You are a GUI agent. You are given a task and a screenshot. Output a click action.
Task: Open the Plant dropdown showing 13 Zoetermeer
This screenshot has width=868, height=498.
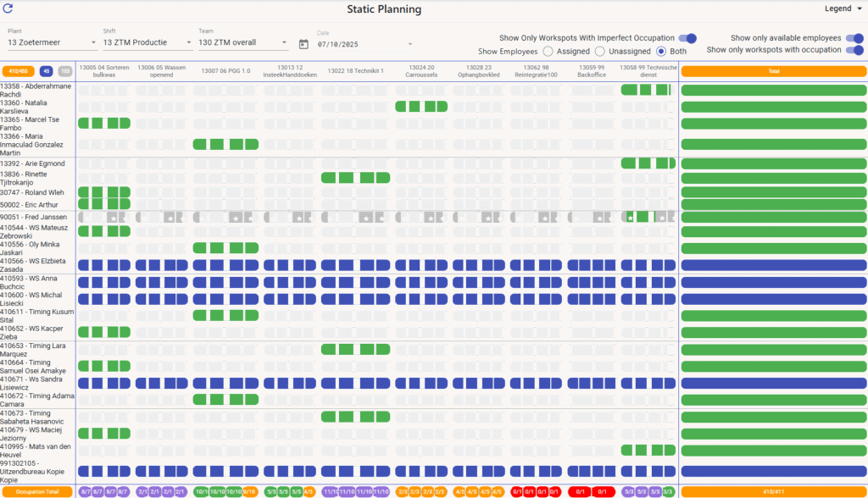(x=53, y=42)
